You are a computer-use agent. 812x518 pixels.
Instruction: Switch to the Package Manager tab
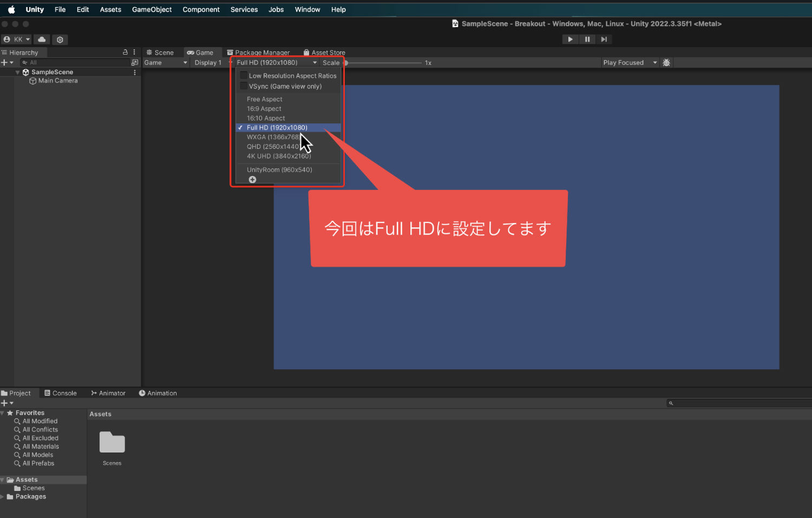258,53
